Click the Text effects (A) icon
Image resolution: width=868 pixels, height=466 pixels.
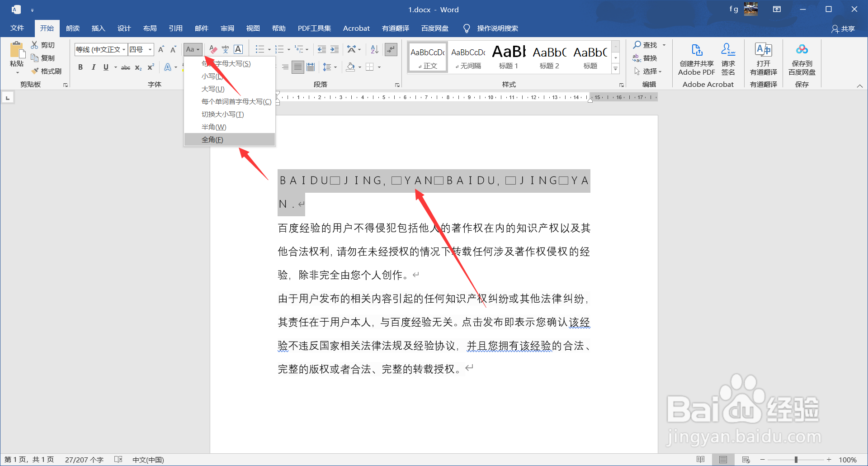168,67
